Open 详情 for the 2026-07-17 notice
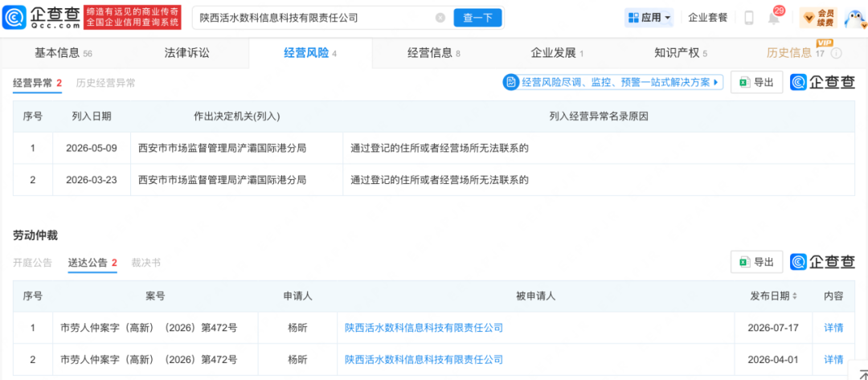 [833, 328]
